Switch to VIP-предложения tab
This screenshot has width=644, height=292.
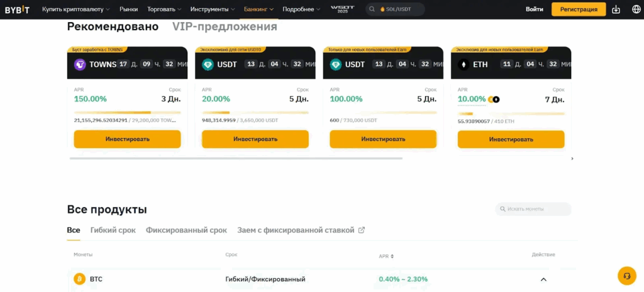225,27
